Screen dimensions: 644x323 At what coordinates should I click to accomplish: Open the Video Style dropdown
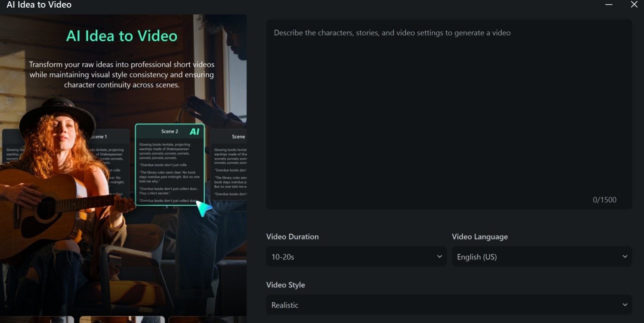[x=449, y=305]
